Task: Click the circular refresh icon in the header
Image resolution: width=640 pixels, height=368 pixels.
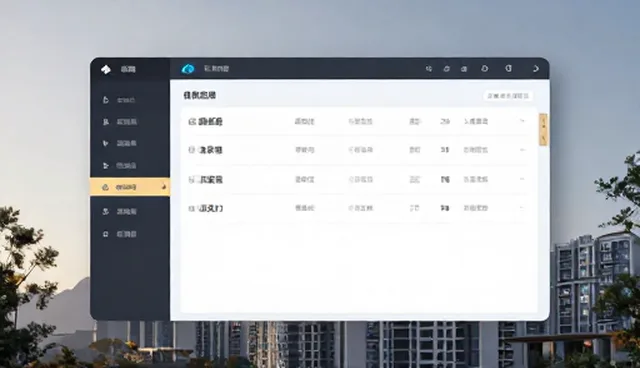Action: pos(447,69)
